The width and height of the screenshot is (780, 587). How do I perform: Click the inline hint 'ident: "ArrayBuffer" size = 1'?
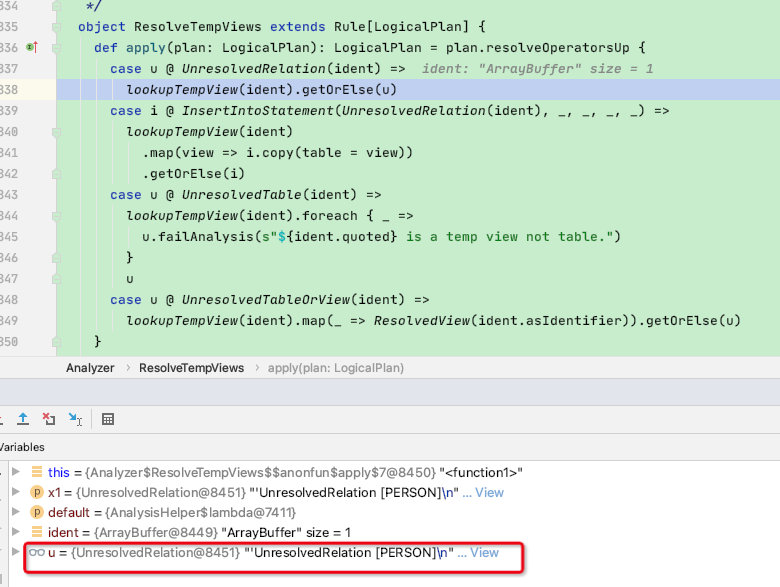pos(537,69)
